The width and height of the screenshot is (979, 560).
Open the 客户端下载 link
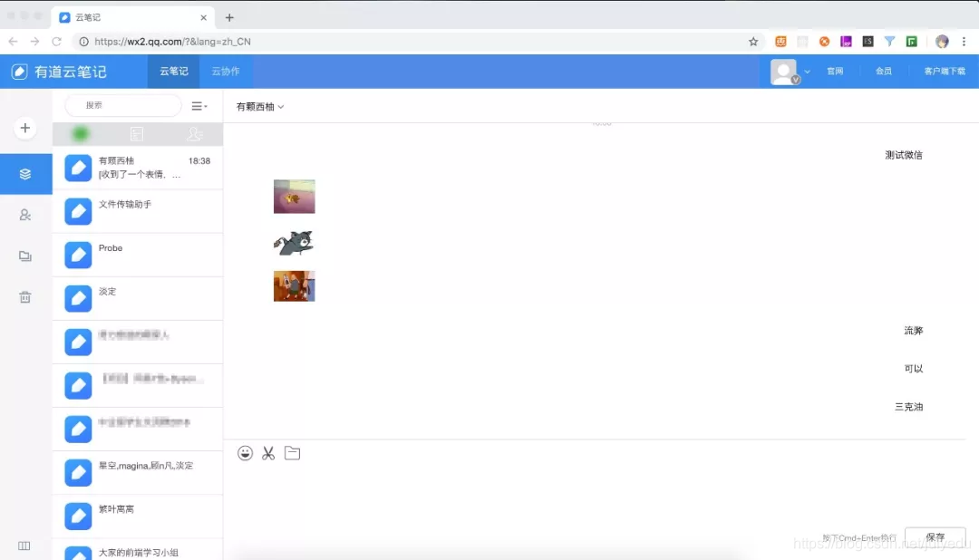[x=944, y=71]
